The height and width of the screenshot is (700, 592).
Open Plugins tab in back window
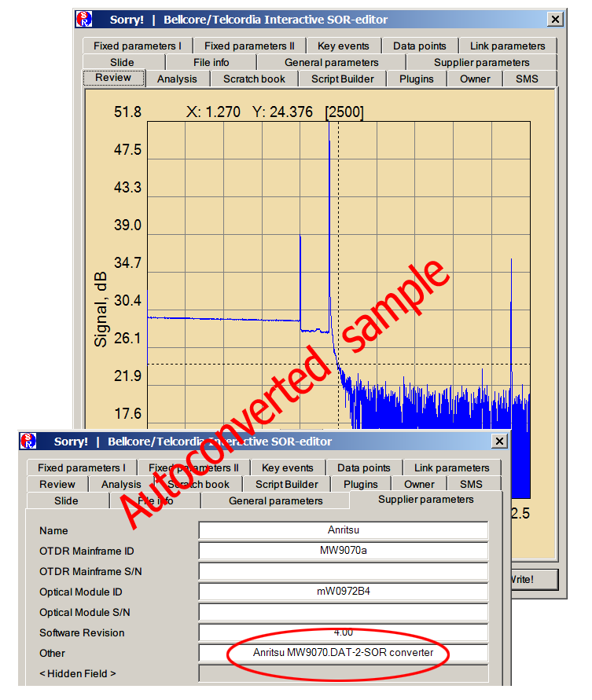click(x=417, y=79)
